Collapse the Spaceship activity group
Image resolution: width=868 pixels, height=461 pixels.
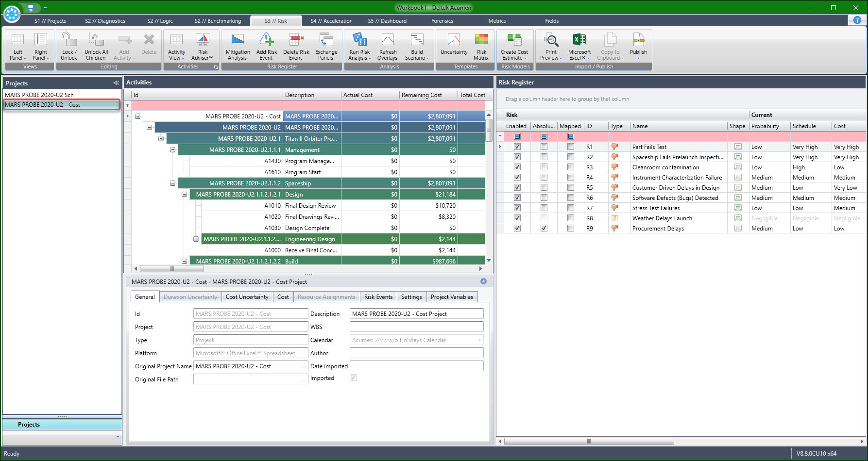(173, 183)
